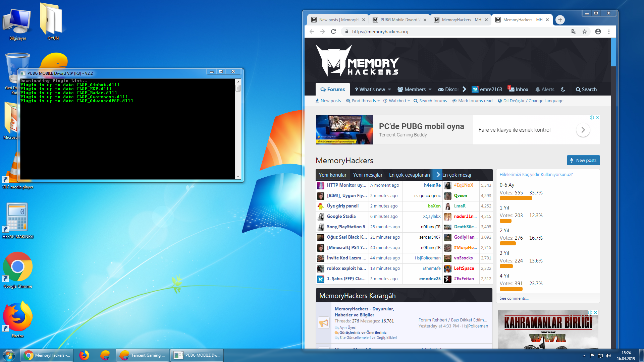Viewport: 644px width, 362px height.
Task: Switch to PUBG MOBILE Dword taskbar button
Action: tap(197, 355)
